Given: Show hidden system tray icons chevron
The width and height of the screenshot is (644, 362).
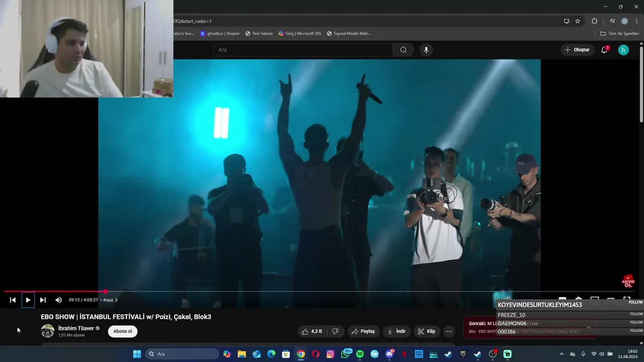Looking at the screenshot, I should (x=561, y=354).
